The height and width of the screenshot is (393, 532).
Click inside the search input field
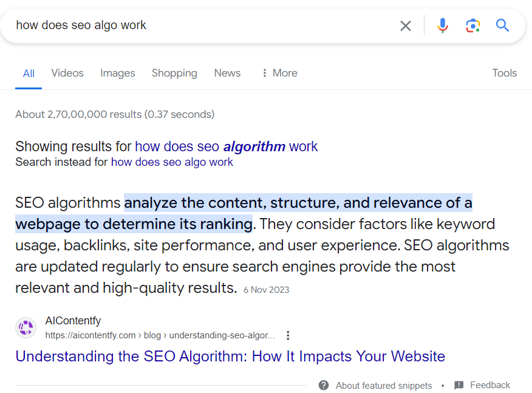click(x=182, y=26)
